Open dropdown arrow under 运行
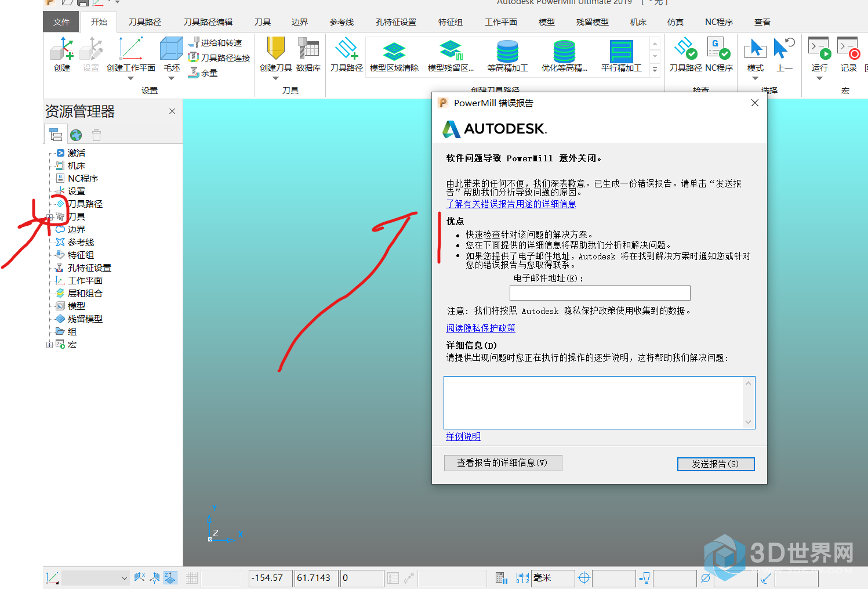This screenshot has height=589, width=868. click(819, 78)
